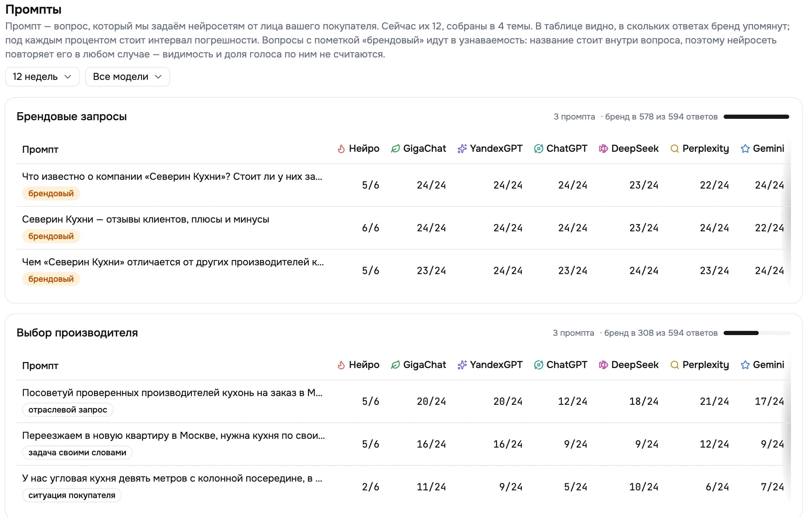
Task: Click the "задача своими словами" tag
Action: tap(77, 453)
